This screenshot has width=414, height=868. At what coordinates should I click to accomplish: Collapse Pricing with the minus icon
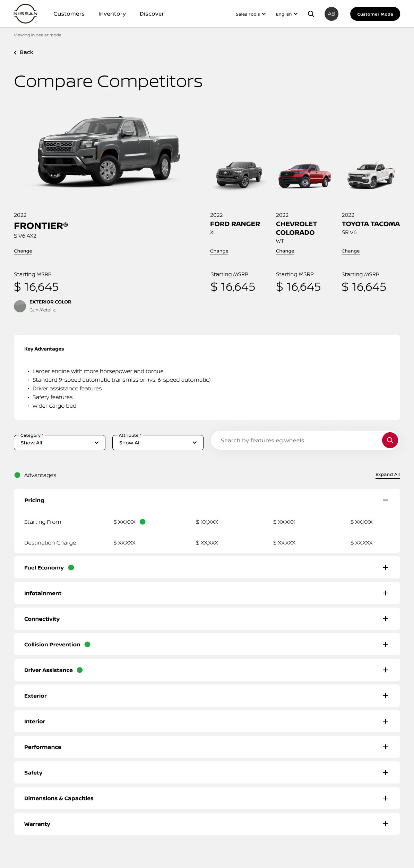385,500
